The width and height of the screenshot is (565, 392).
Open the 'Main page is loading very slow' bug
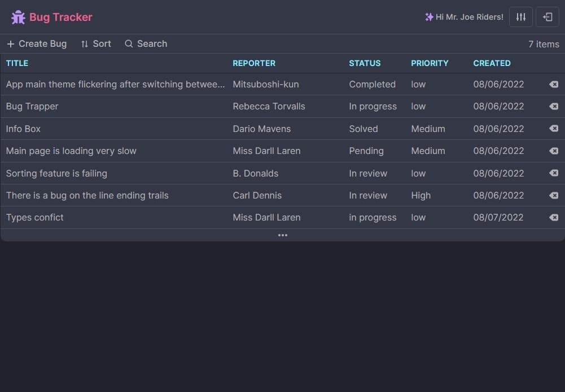tap(71, 151)
